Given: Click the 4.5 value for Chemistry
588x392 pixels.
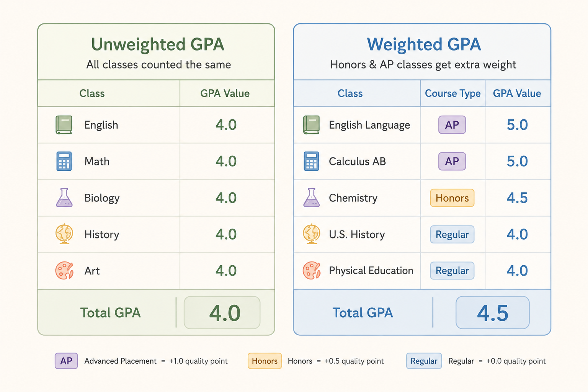Looking at the screenshot, I should tap(517, 198).
